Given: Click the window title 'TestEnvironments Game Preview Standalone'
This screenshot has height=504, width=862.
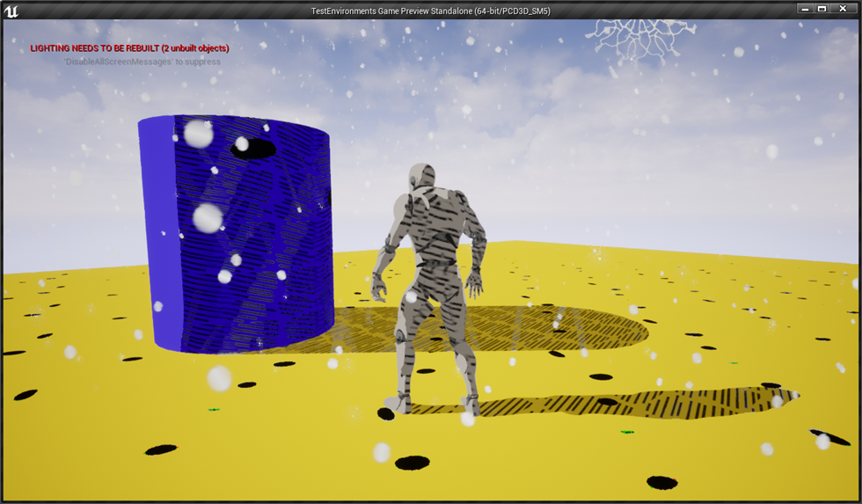Looking at the screenshot, I should 430,11.
